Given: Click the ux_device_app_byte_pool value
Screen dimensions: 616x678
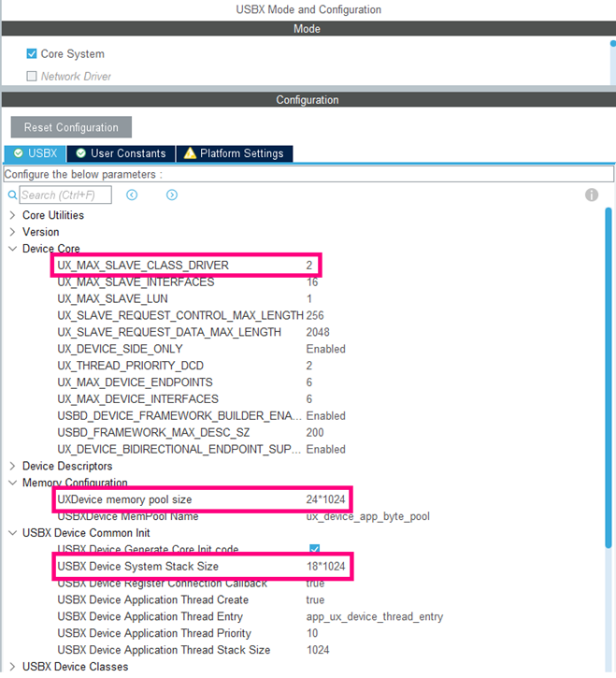Looking at the screenshot, I should (368, 517).
